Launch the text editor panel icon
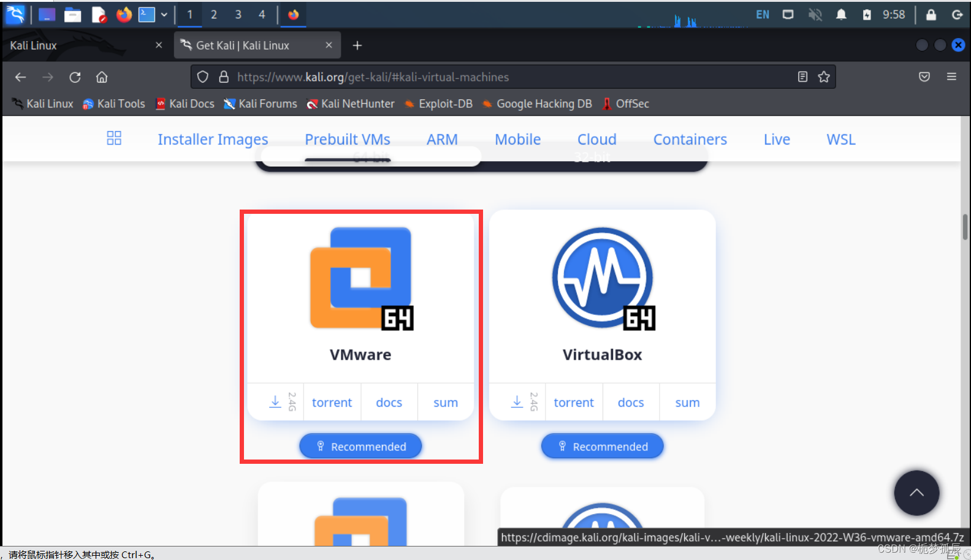This screenshot has height=560, width=971. tap(99, 15)
